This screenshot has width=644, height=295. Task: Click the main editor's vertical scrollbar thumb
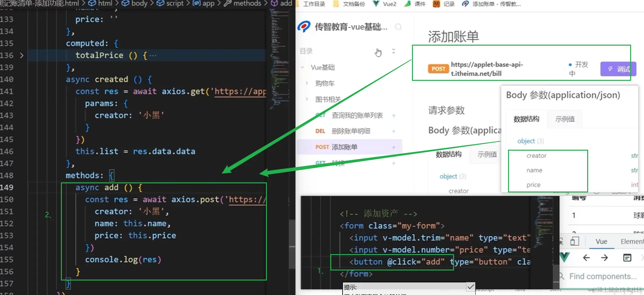pyautogui.click(x=292, y=244)
